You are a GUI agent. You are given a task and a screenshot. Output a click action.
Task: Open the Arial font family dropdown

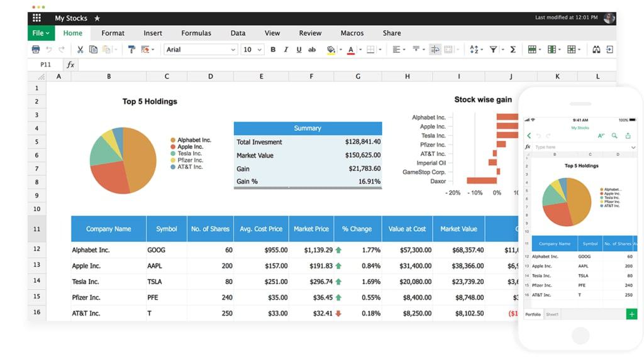[201, 50]
